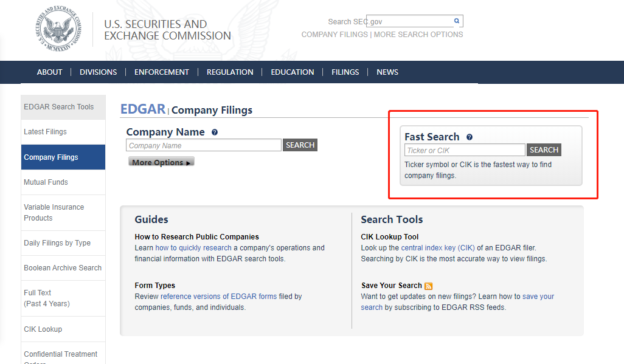The image size is (624, 364).
Task: Open the ABOUT menu
Action: (50, 72)
